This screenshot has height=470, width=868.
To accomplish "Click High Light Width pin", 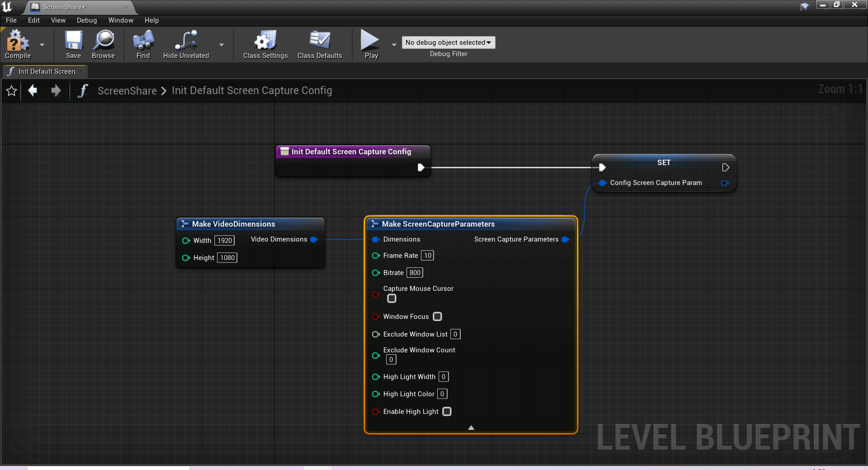I will (x=376, y=377).
